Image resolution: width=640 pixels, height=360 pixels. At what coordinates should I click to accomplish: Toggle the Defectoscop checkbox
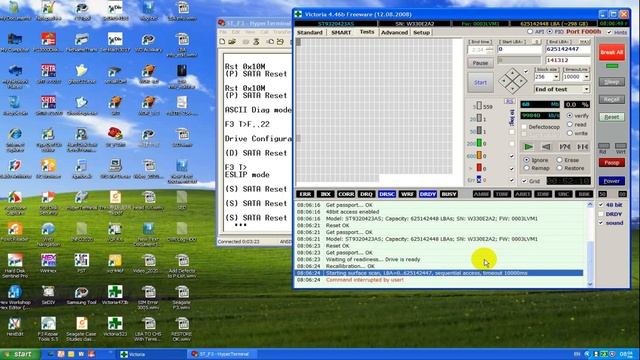pos(524,127)
